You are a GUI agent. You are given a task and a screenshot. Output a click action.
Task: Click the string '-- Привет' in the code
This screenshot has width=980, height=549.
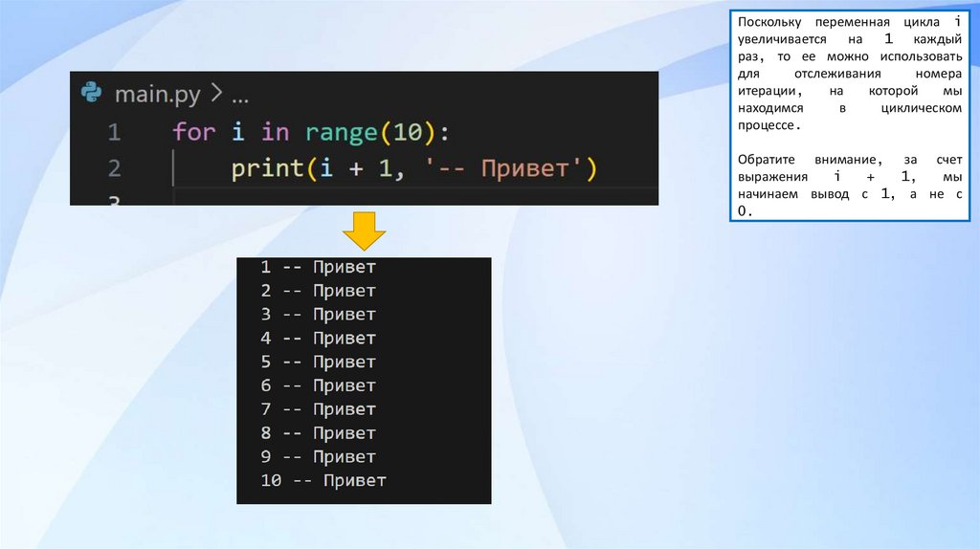pos(503,168)
